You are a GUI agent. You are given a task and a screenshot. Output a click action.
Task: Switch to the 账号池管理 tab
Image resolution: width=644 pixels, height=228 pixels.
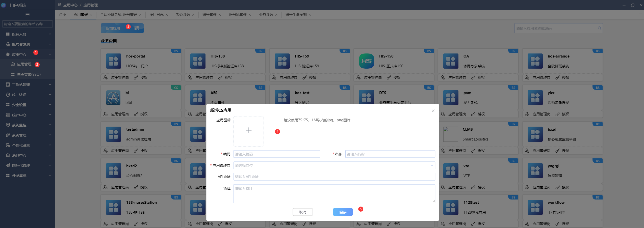(238, 15)
